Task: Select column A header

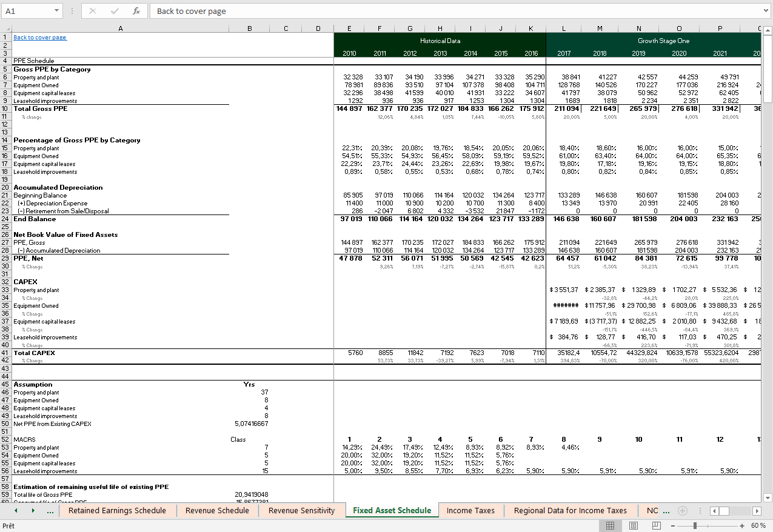Action: pyautogui.click(x=120, y=28)
